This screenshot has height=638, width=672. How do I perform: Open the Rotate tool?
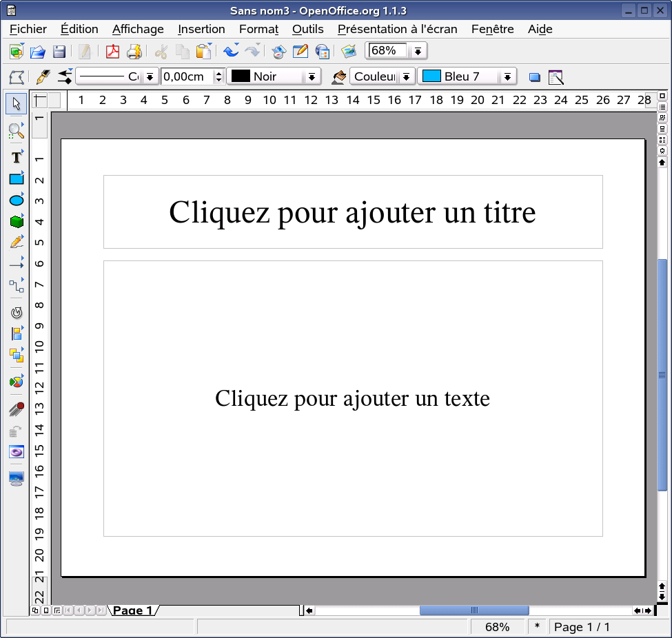[x=16, y=312]
